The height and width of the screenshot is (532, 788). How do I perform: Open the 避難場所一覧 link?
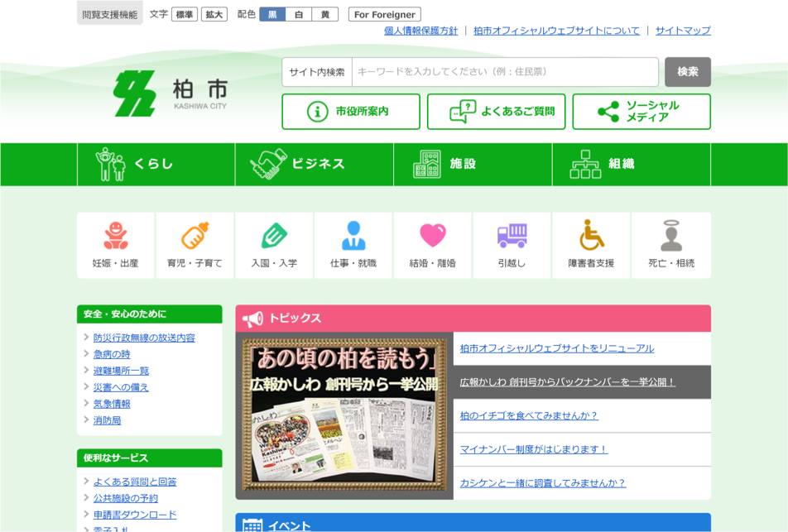click(x=121, y=371)
